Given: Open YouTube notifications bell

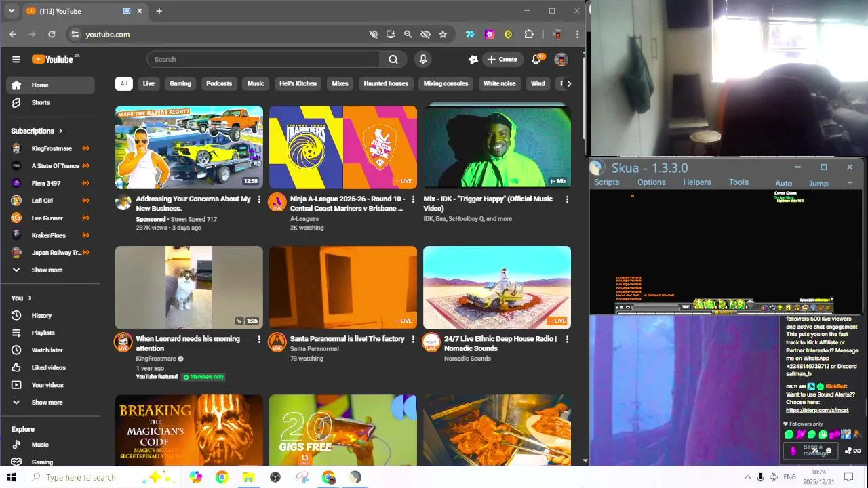Looking at the screenshot, I should [536, 59].
